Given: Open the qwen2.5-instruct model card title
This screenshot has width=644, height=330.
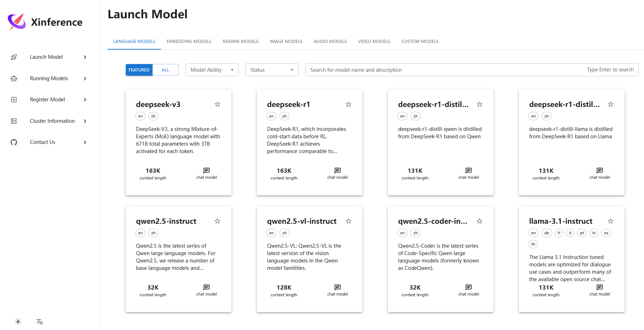Looking at the screenshot, I should [x=166, y=221].
